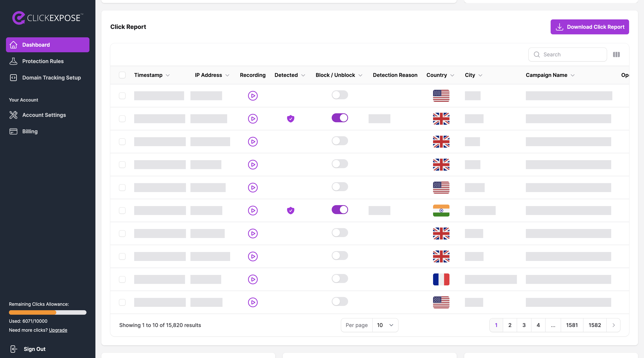The width and height of the screenshot is (644, 358).
Task: Open Protection Rules in the sidebar
Action: click(43, 61)
